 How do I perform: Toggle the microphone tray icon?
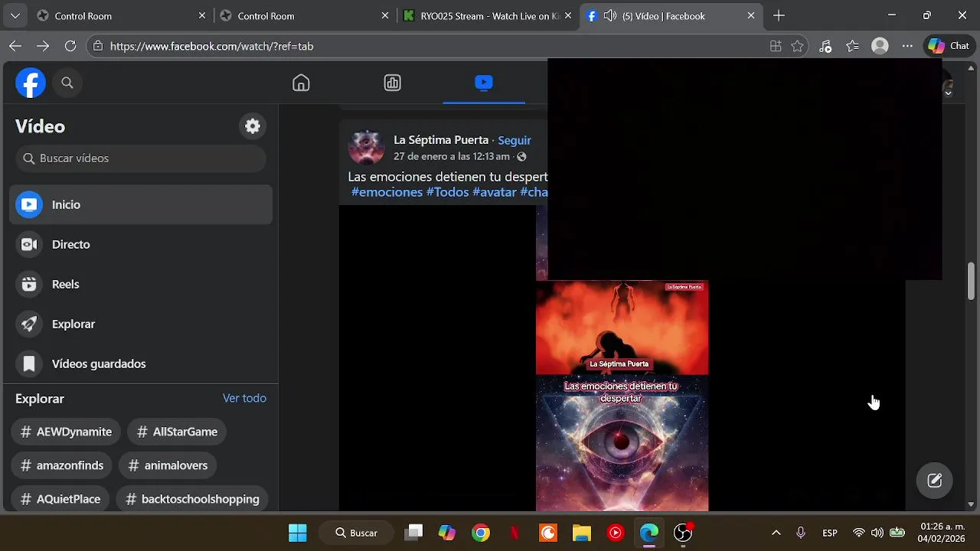click(801, 533)
